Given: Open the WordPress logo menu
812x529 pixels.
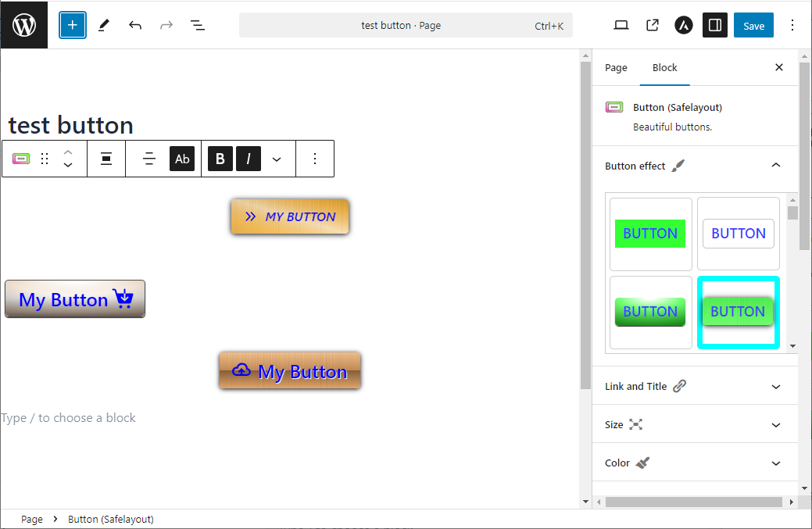Looking at the screenshot, I should [x=23, y=25].
